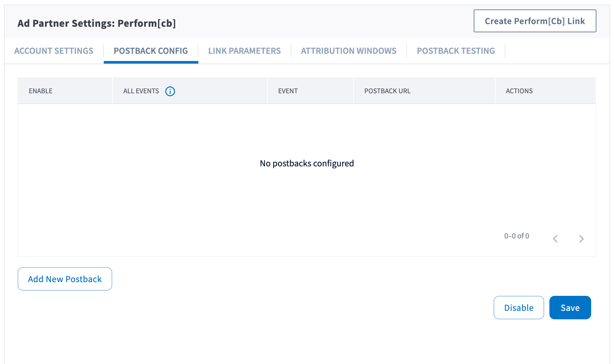Open the All Events info icon

[170, 91]
